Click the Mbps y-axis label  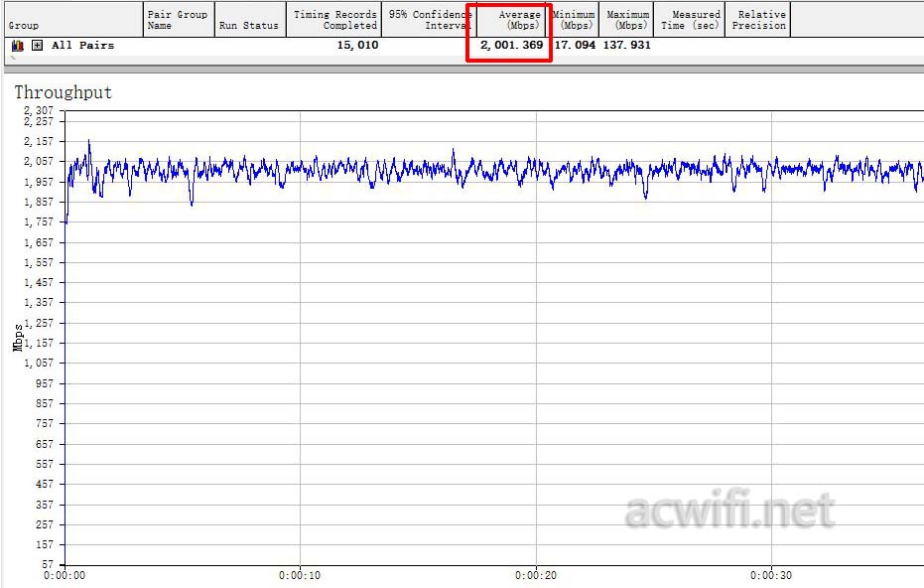tap(18, 338)
